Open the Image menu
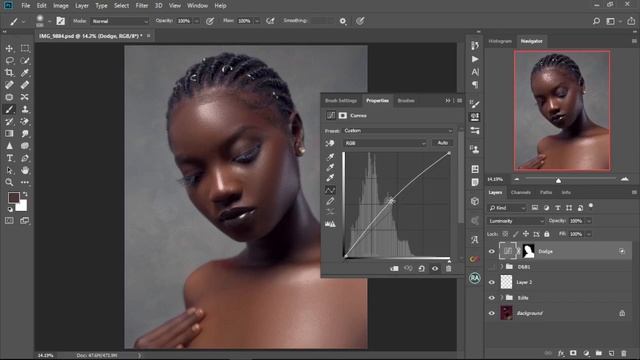Viewport: 640px width, 360px height. point(60,6)
